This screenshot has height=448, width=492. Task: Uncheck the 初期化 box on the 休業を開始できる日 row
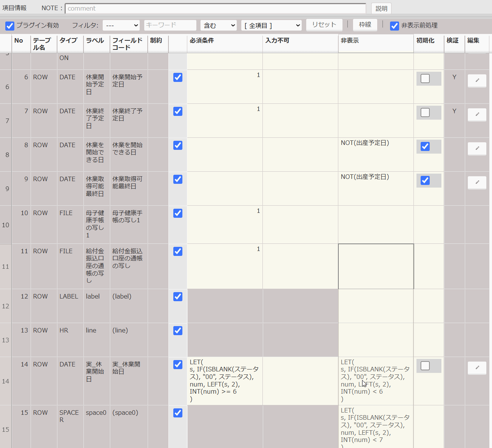click(x=425, y=146)
